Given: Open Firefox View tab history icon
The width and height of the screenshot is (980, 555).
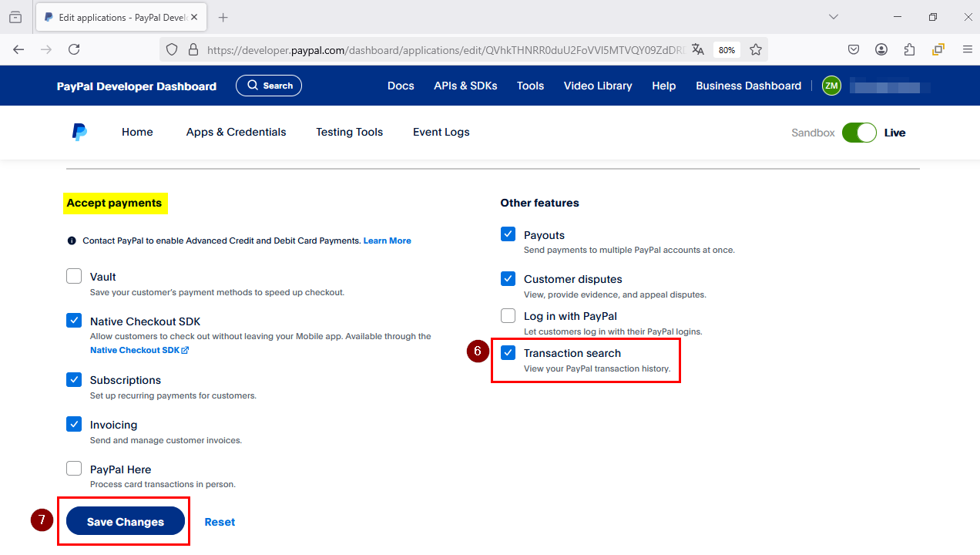Looking at the screenshot, I should pos(15,17).
